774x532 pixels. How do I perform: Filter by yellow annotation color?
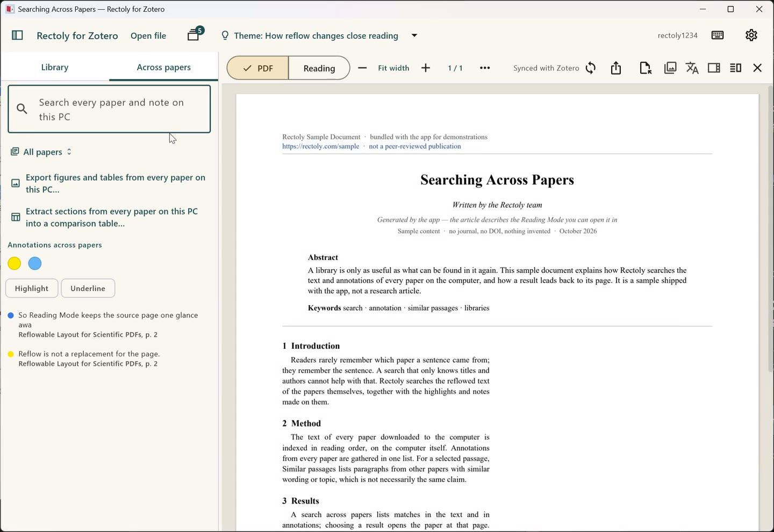tap(15, 264)
